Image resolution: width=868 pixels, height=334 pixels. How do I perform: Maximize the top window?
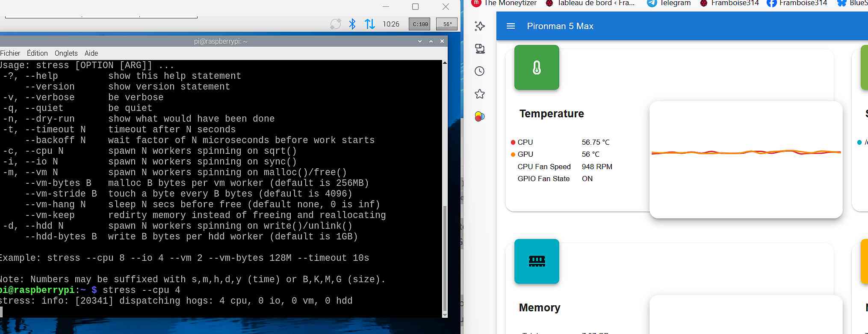[415, 6]
